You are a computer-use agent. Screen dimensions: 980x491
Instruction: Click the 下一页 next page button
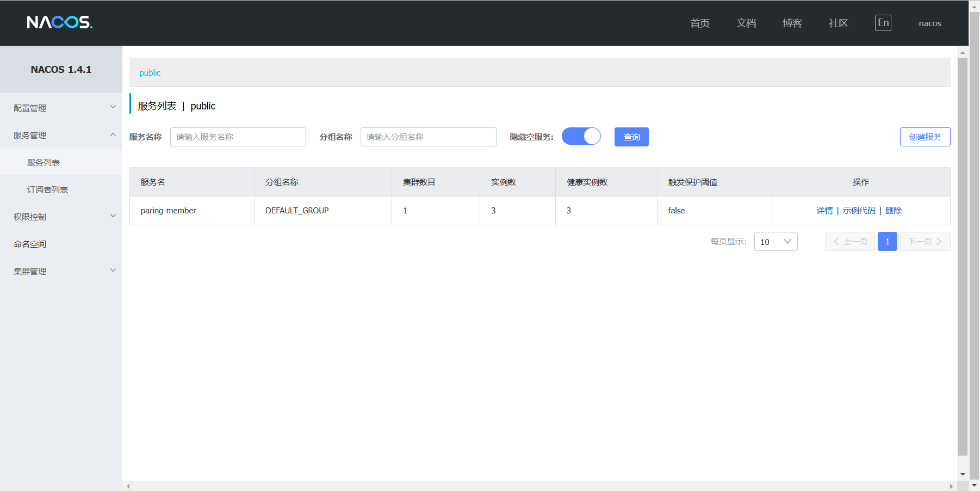925,242
